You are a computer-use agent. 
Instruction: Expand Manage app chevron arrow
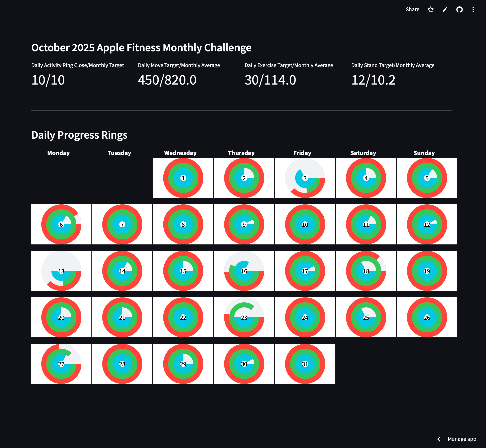(439, 439)
